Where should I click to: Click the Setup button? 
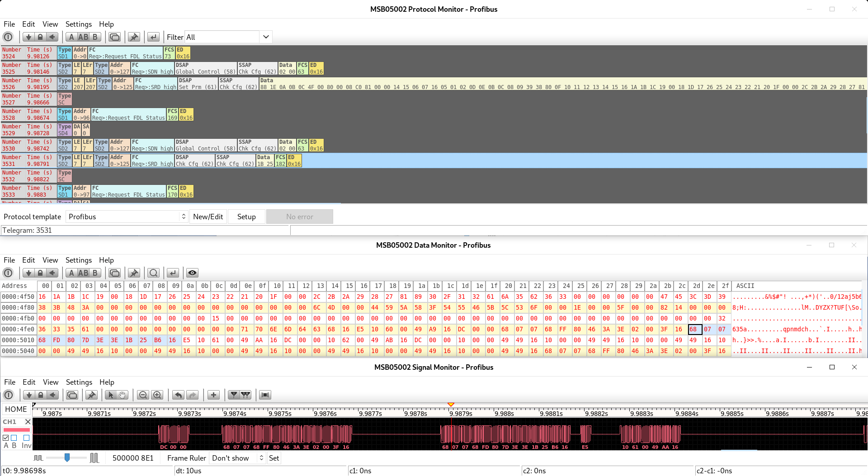click(246, 217)
